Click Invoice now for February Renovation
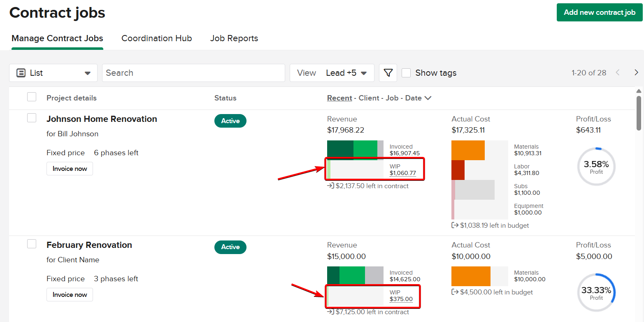Image resolution: width=644 pixels, height=322 pixels. tap(70, 295)
